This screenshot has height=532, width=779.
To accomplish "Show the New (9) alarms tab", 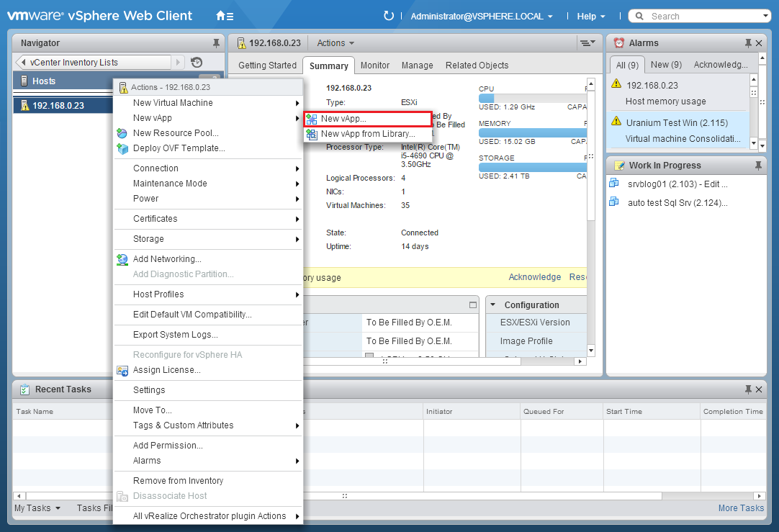I will tap(666, 65).
